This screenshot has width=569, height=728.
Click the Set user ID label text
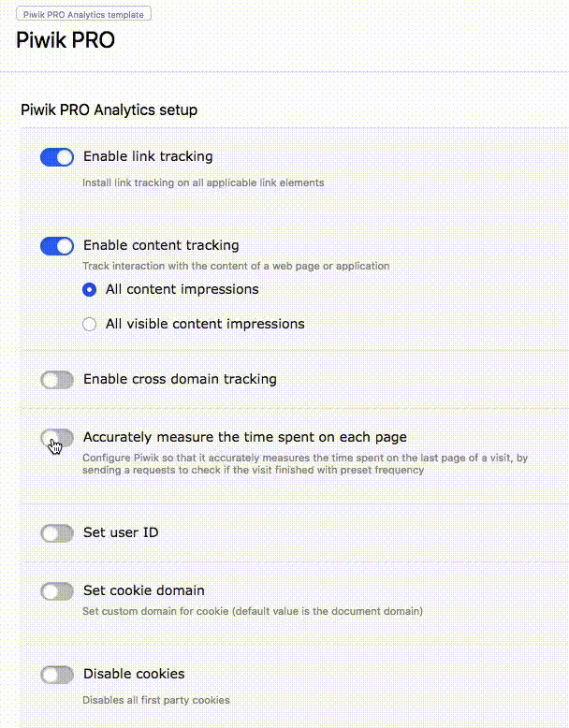point(121,532)
